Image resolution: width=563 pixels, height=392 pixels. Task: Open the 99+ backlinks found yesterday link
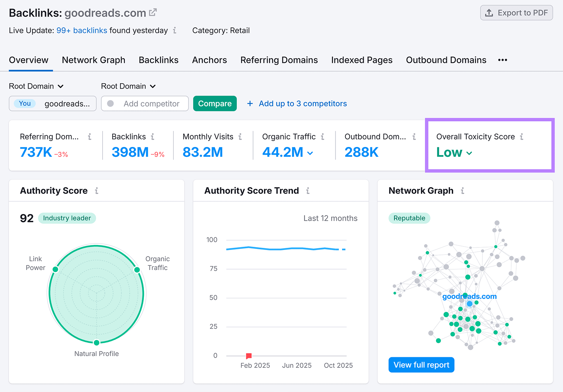pos(82,30)
